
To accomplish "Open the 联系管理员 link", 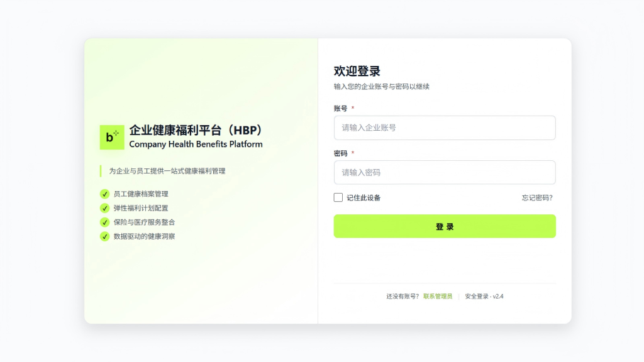I will point(438,297).
